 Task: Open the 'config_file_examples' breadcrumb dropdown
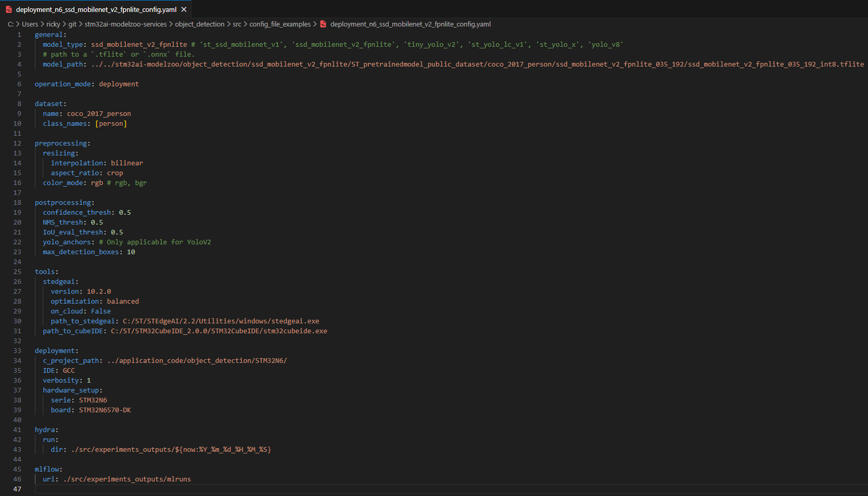tap(280, 24)
